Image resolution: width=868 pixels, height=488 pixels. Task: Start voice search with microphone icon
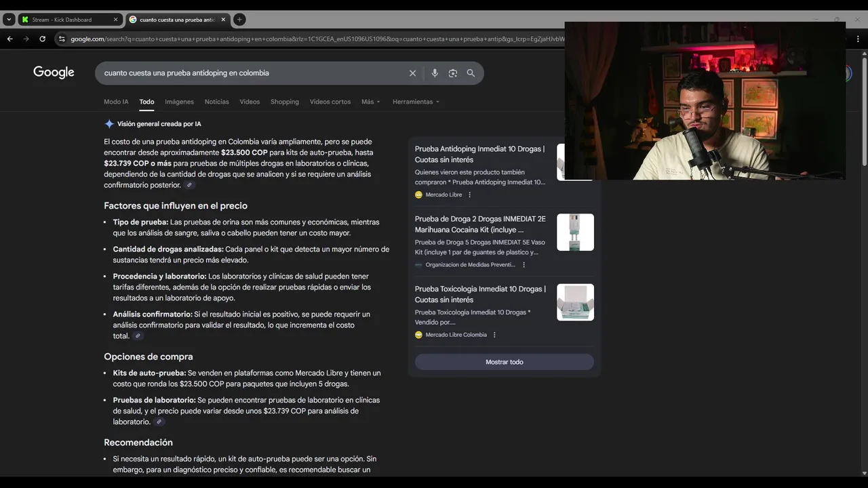pyautogui.click(x=435, y=73)
